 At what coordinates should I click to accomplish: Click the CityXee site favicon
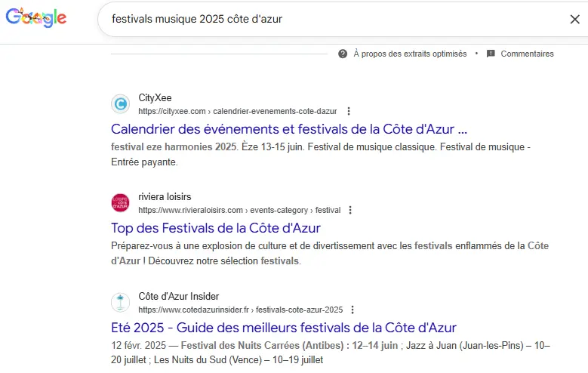click(120, 104)
